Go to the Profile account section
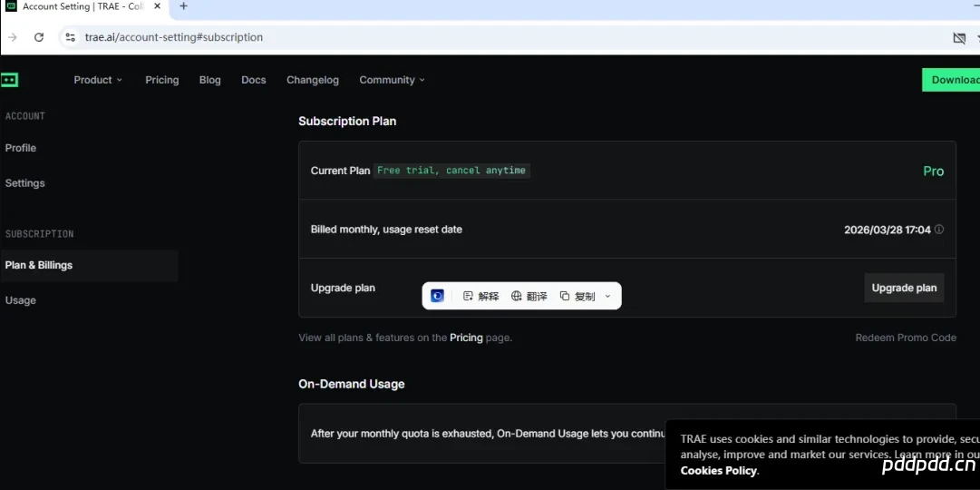The width and height of the screenshot is (980, 490). (21, 148)
